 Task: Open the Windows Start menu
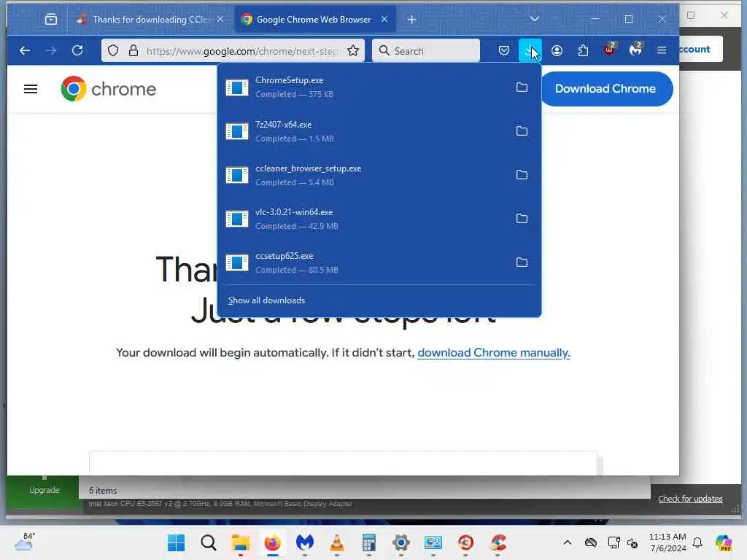(177, 542)
